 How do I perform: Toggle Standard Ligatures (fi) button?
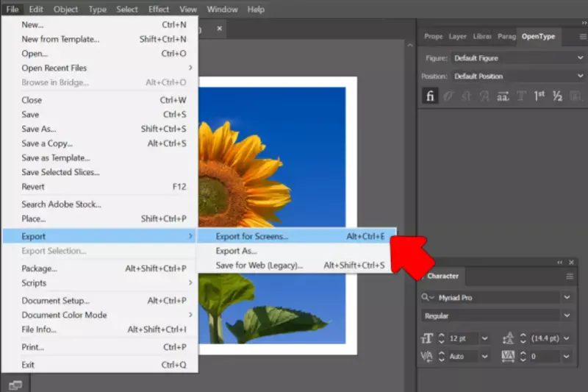coord(430,96)
